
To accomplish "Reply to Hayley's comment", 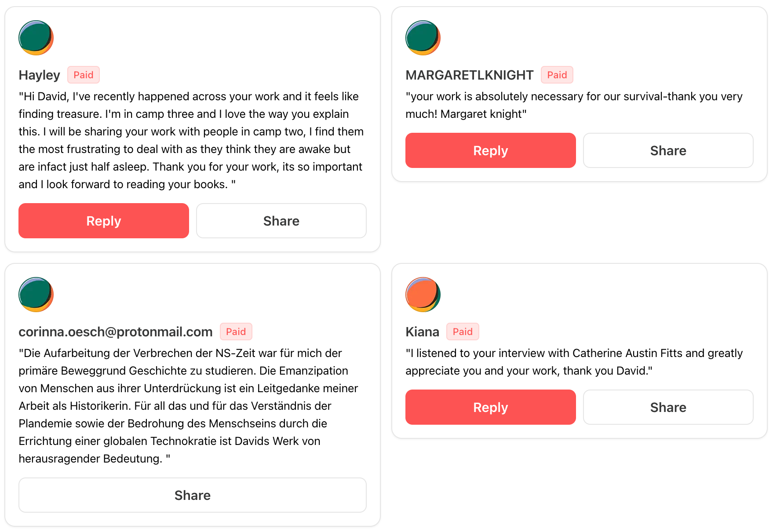I will 104,221.
